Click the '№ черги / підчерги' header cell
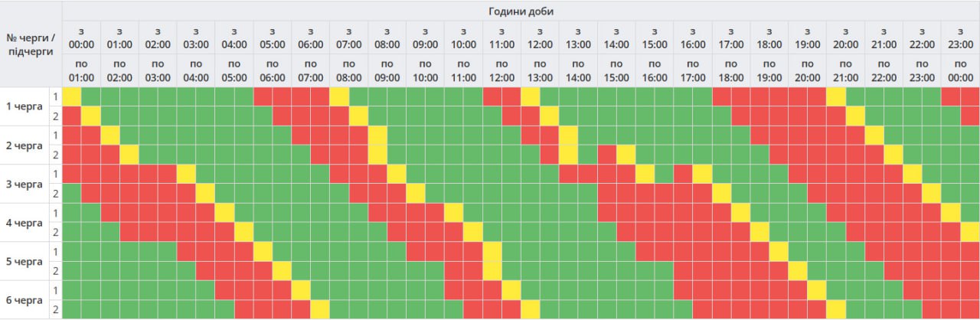Screen dimensions: 980x320 [x=31, y=44]
